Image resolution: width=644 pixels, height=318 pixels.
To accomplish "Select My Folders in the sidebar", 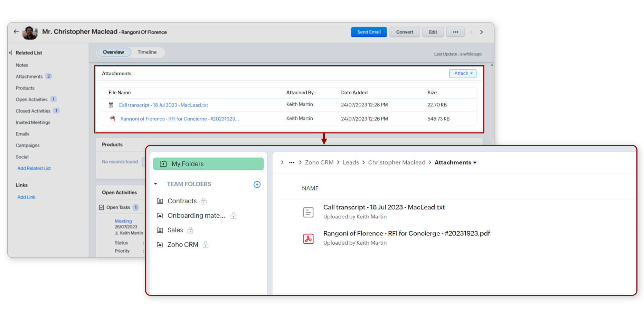I will click(x=208, y=164).
